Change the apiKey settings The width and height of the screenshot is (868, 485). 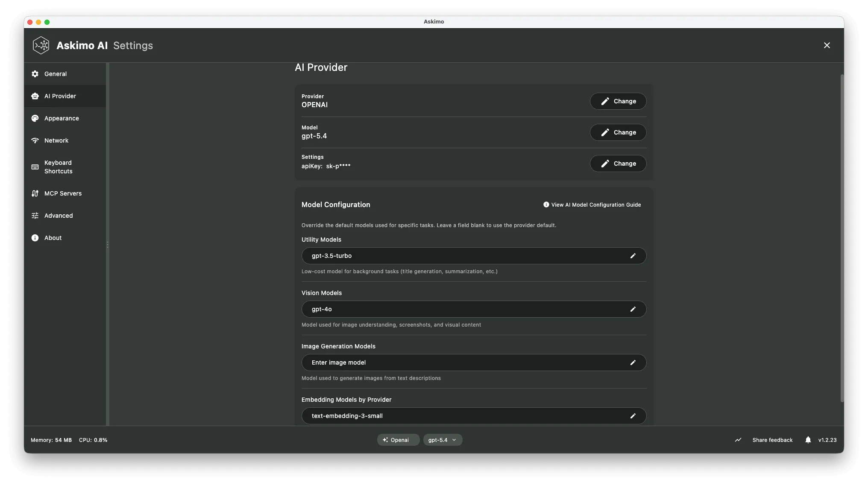pos(618,164)
